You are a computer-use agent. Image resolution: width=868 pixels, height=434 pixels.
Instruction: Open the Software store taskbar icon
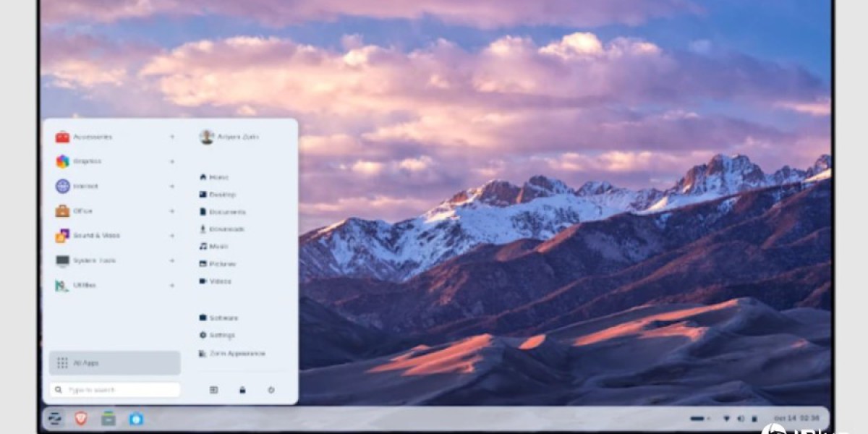point(136,418)
